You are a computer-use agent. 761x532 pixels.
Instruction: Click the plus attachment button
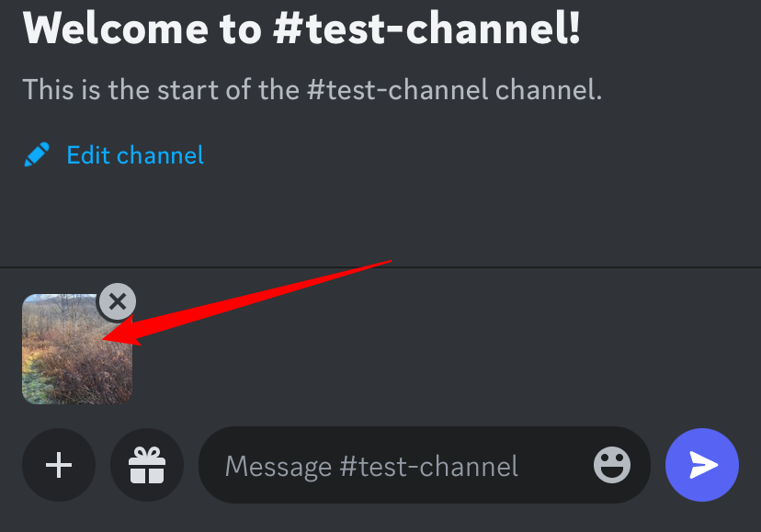click(x=59, y=466)
